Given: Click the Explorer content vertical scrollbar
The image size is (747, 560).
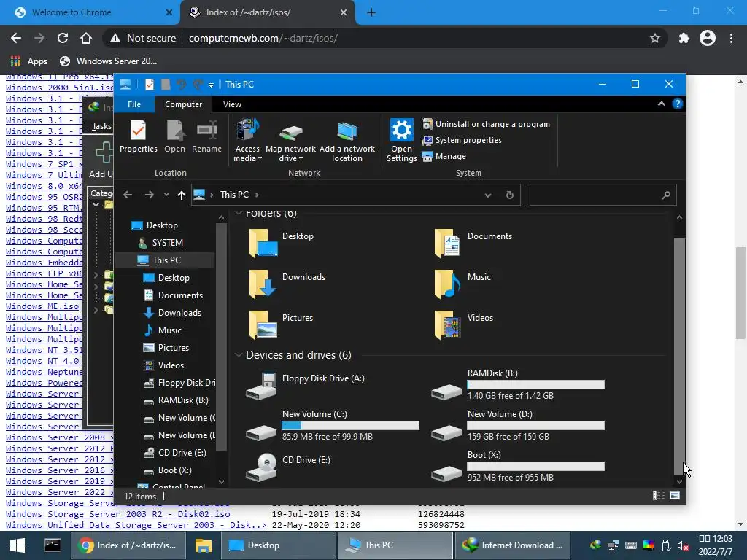Looking at the screenshot, I should tap(679, 356).
